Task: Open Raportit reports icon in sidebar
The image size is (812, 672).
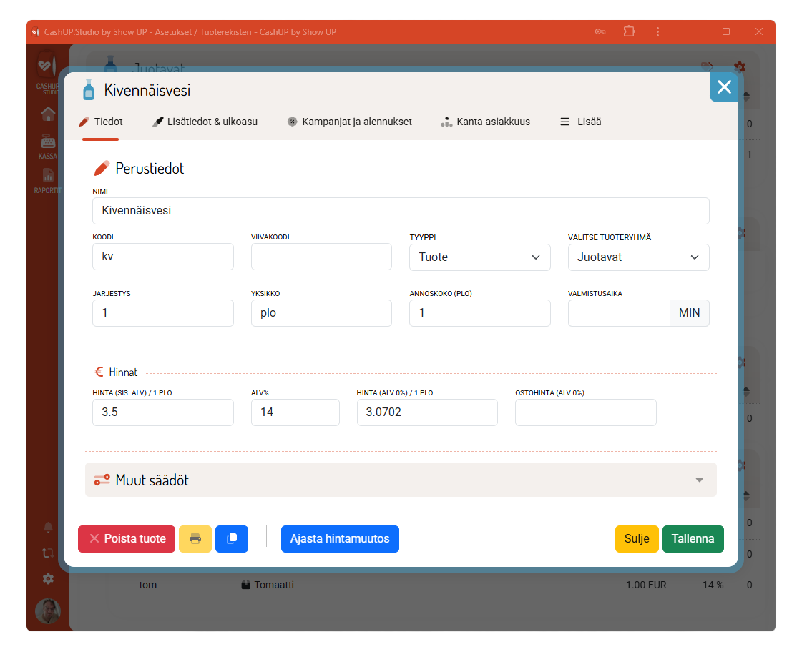Action: click(x=48, y=179)
